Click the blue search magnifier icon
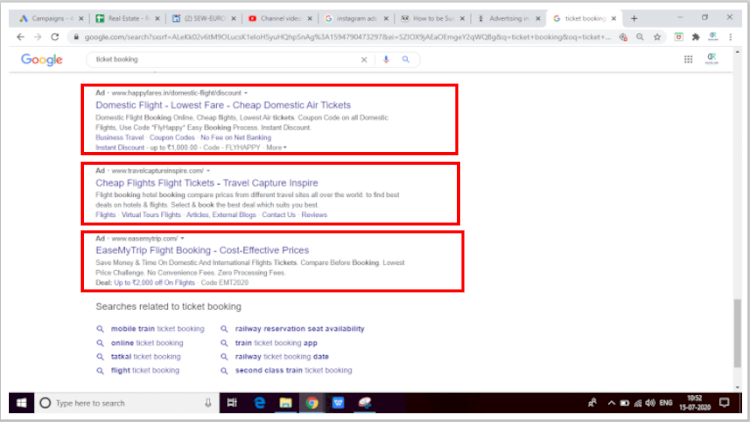 (x=406, y=59)
